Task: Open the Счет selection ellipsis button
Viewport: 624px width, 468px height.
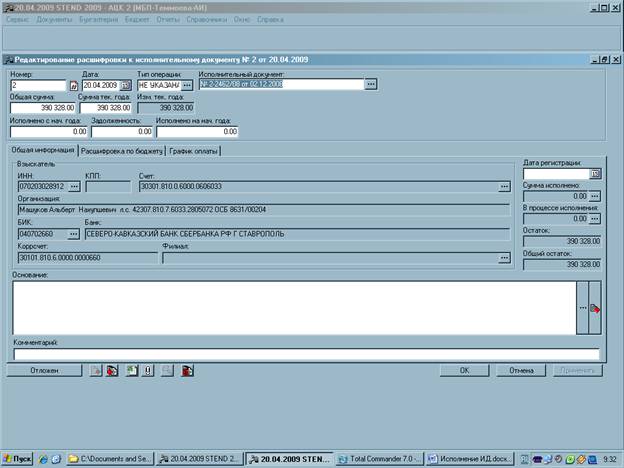Action: [x=505, y=186]
